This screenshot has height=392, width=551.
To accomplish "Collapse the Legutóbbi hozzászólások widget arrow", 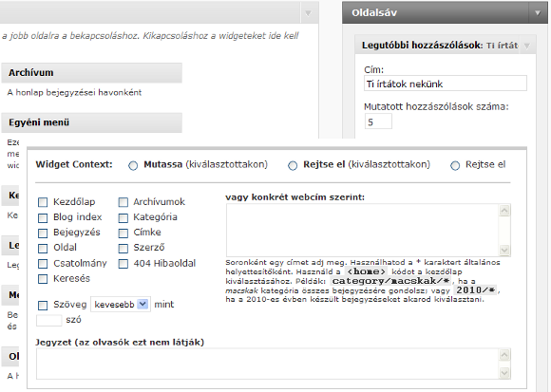I will tap(526, 46).
